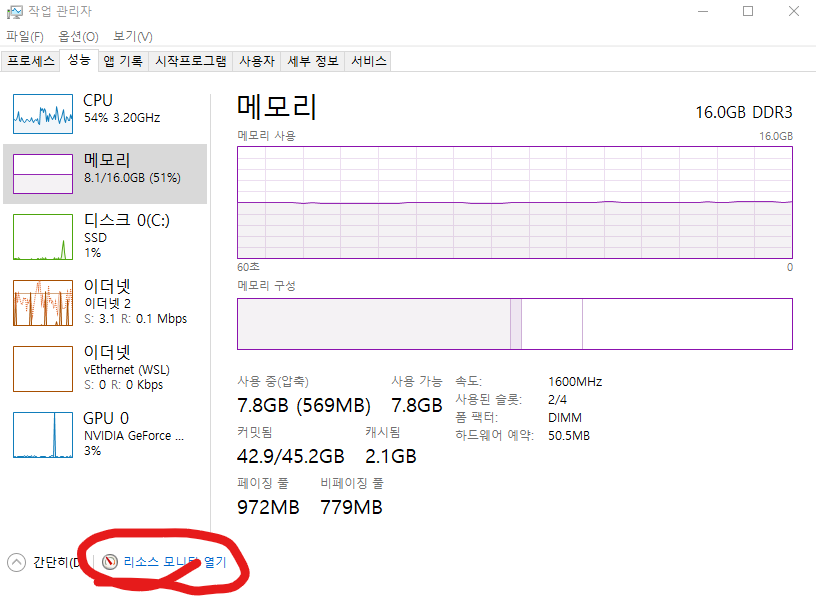
Task: Select the 이더넷 2 network graph
Action: pyautogui.click(x=43, y=302)
